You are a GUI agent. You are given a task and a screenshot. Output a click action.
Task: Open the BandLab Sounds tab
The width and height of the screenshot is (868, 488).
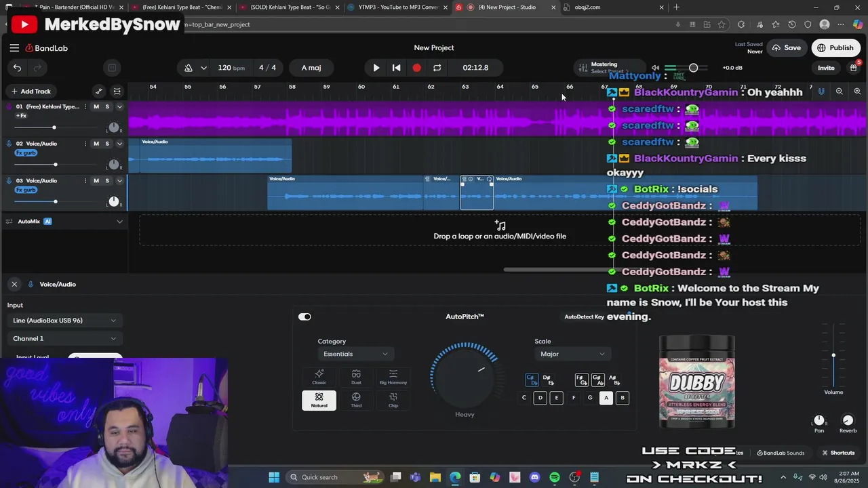coord(781,453)
